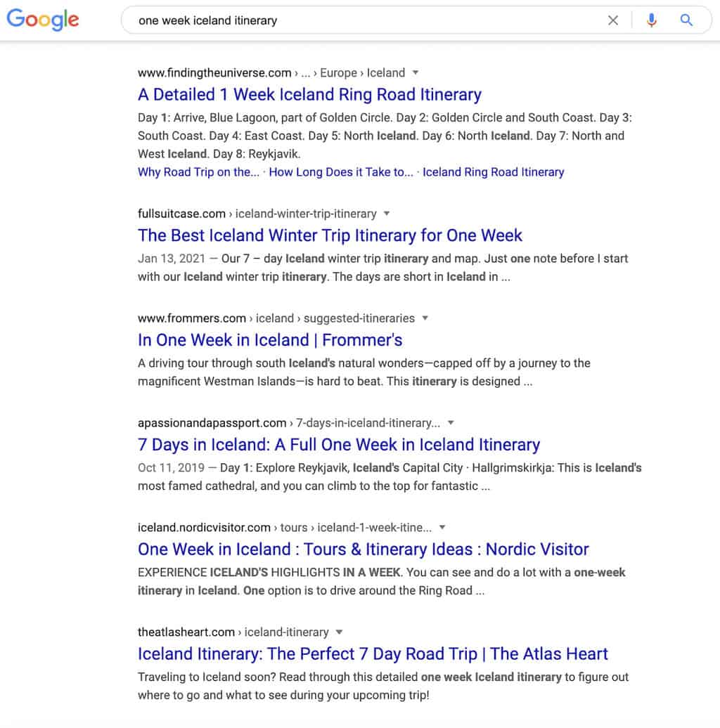
Task: Follow the 'Why Road Trip on the...' sitelink
Action: pyautogui.click(x=198, y=172)
